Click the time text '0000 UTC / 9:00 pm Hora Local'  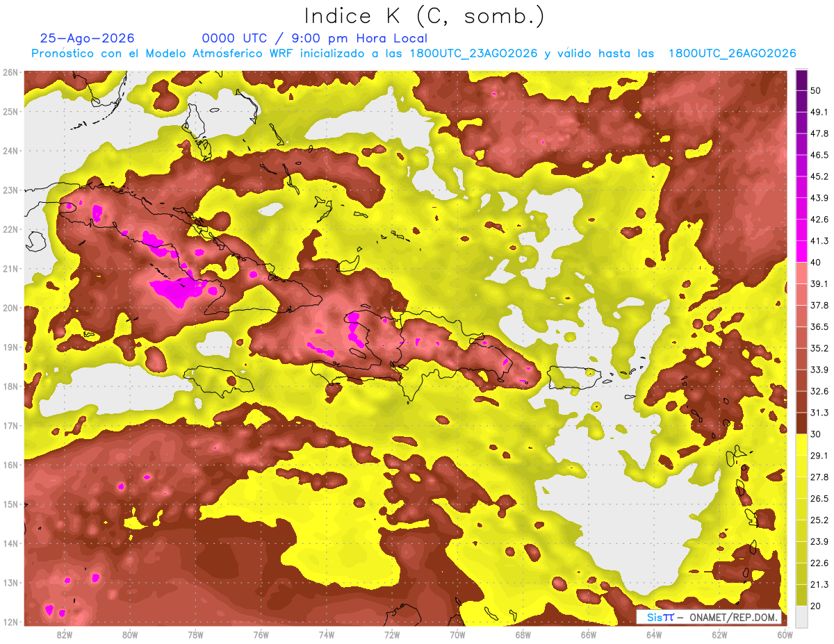click(x=315, y=38)
